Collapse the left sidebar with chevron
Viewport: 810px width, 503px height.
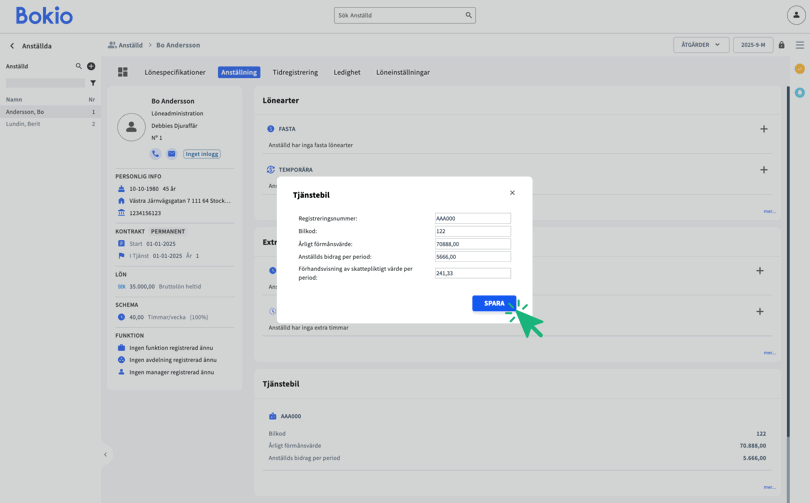[x=105, y=455]
